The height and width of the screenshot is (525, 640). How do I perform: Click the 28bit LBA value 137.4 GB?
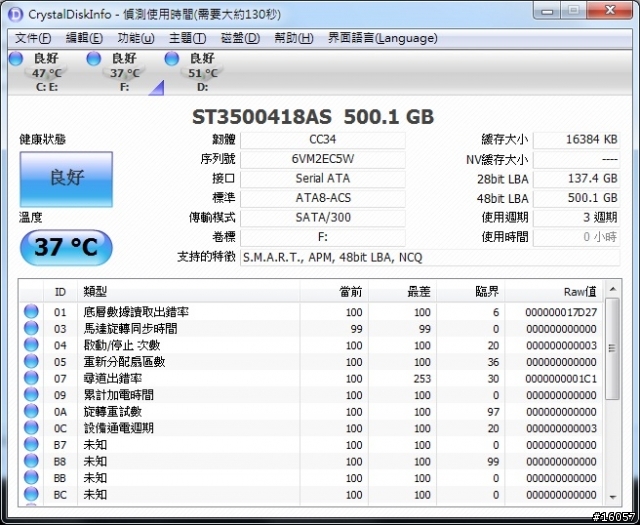pos(576,179)
